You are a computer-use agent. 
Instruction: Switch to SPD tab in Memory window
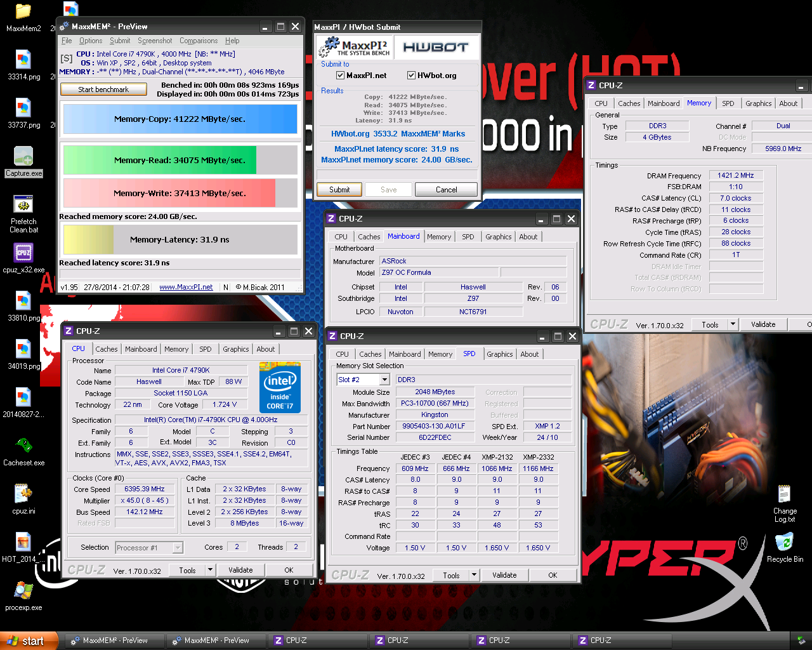point(728,103)
